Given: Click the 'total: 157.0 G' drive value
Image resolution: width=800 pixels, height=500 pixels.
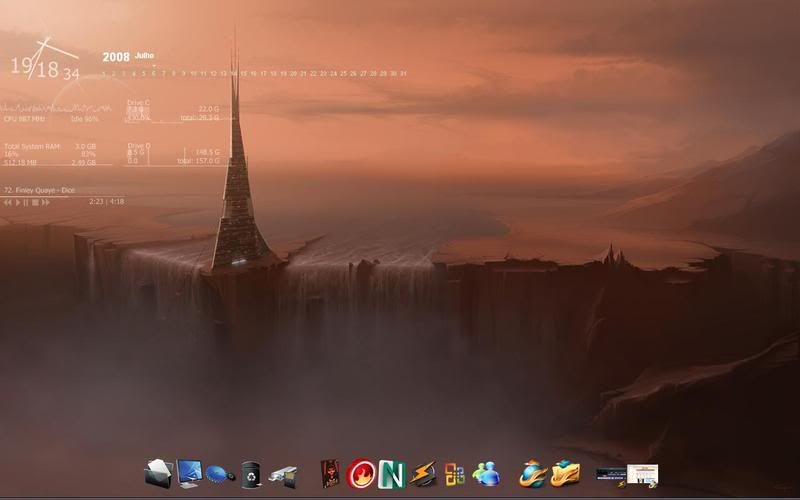Looking at the screenshot, I should 198,161.
